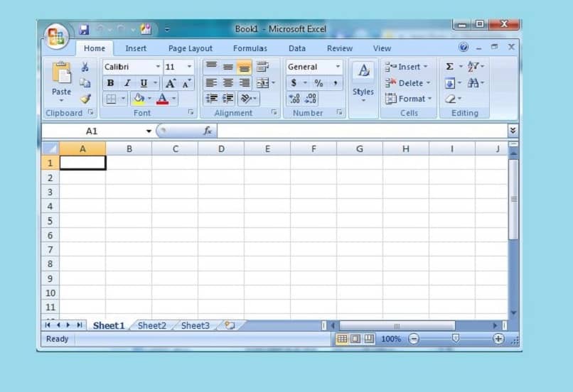Toggle Wrap Text
The image size is (573, 392).
[x=262, y=67]
